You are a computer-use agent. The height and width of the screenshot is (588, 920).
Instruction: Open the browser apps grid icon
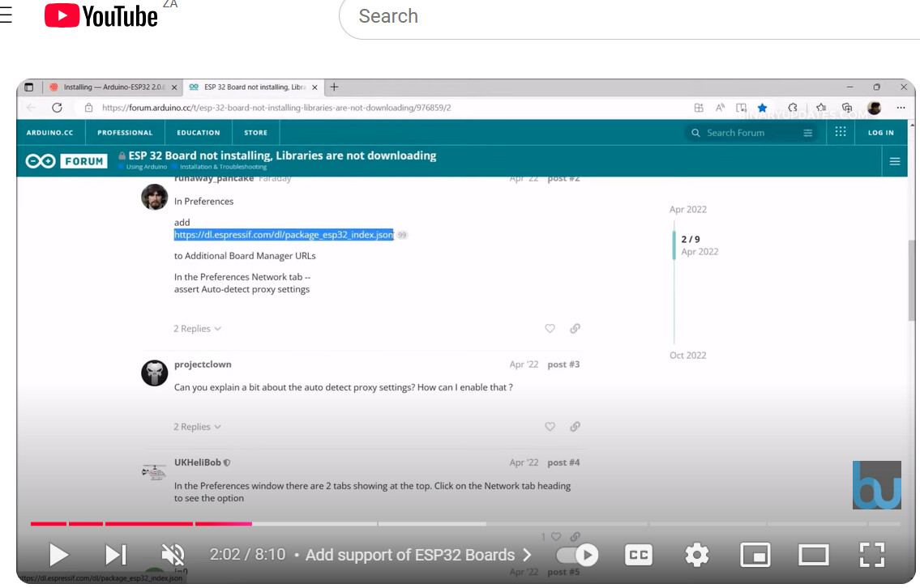coord(698,108)
